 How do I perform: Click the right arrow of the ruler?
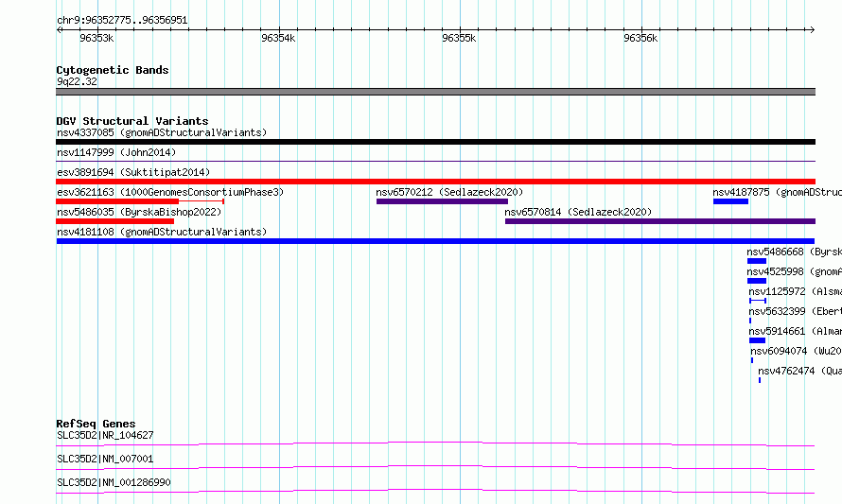click(813, 30)
